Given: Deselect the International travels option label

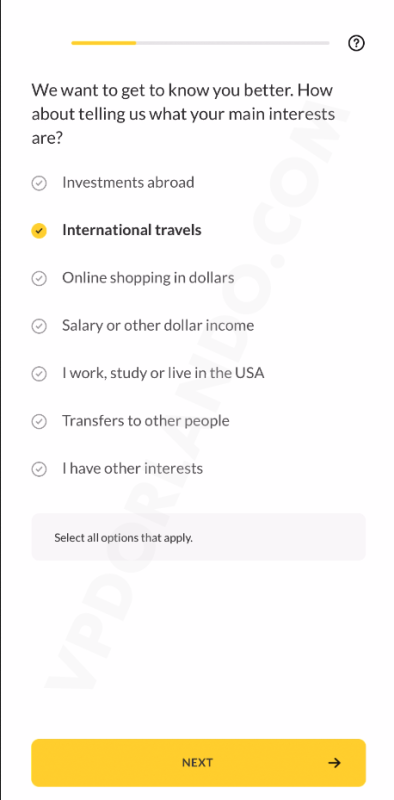Looking at the screenshot, I should (132, 230).
